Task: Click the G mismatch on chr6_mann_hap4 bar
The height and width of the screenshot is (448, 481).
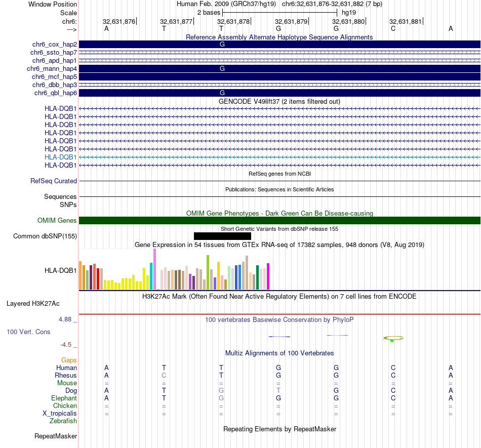Action: pos(222,69)
